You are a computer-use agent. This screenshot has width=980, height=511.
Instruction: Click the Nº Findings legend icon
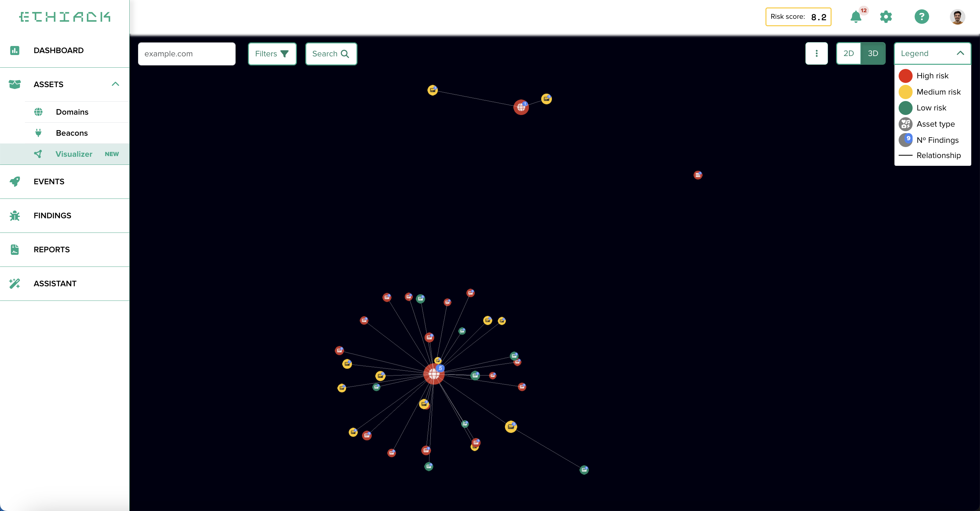(905, 140)
